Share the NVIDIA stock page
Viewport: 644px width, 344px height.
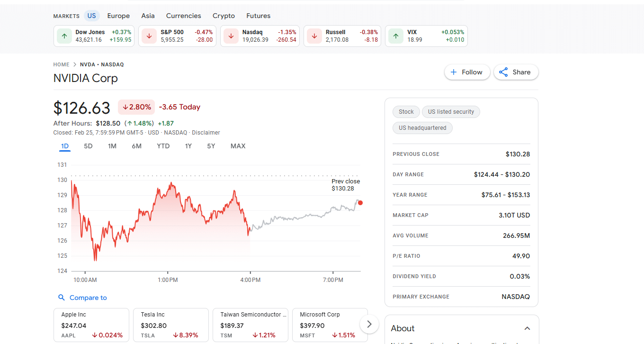(516, 72)
